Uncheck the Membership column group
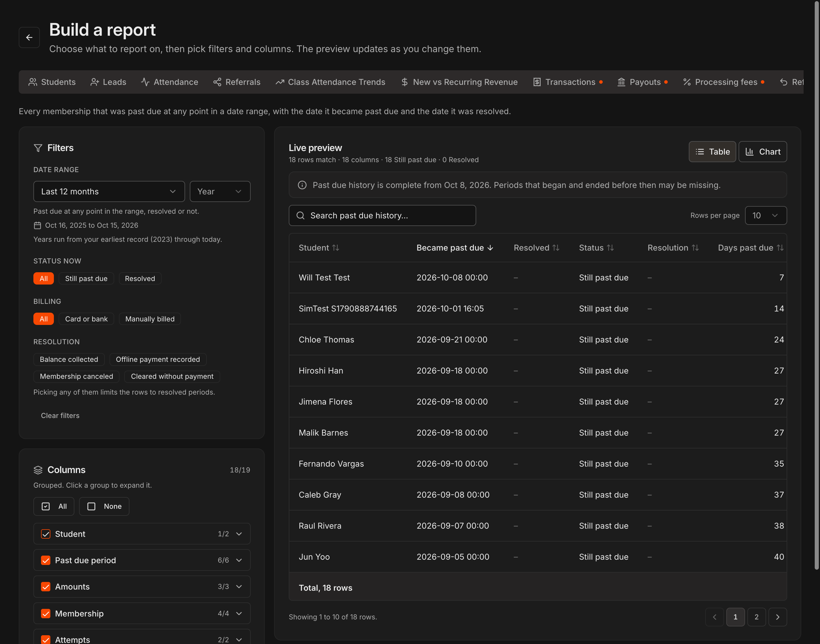 click(46, 614)
